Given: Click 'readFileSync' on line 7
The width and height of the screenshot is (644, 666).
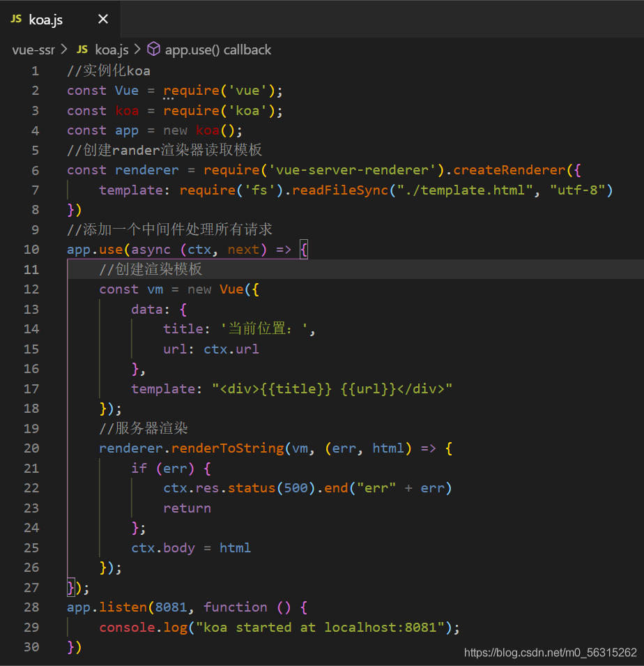Looking at the screenshot, I should (x=340, y=190).
